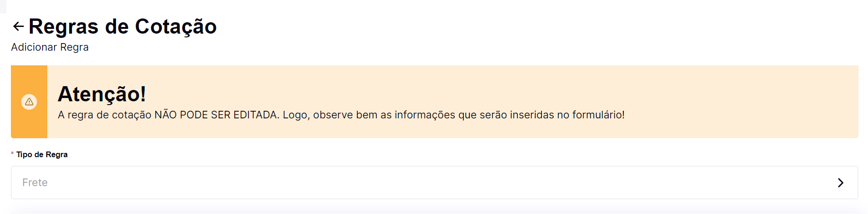Click the back arrow beside Regras de Cotação
The width and height of the screenshot is (868, 214).
point(18,27)
